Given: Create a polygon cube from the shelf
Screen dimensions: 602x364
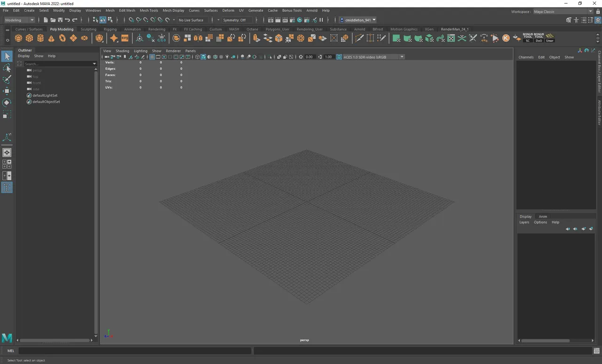Looking at the screenshot, I should click(x=29, y=38).
